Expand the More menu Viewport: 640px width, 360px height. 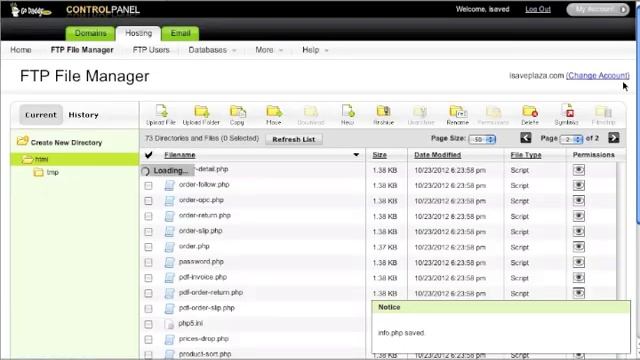pos(269,50)
